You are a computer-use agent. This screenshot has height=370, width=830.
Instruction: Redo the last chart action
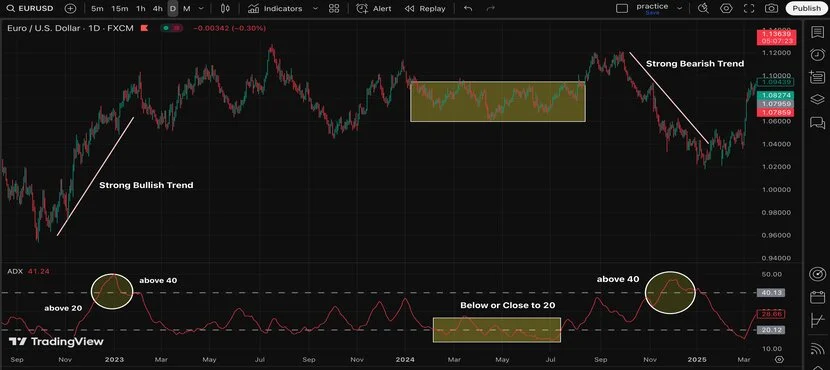pyautogui.click(x=491, y=8)
